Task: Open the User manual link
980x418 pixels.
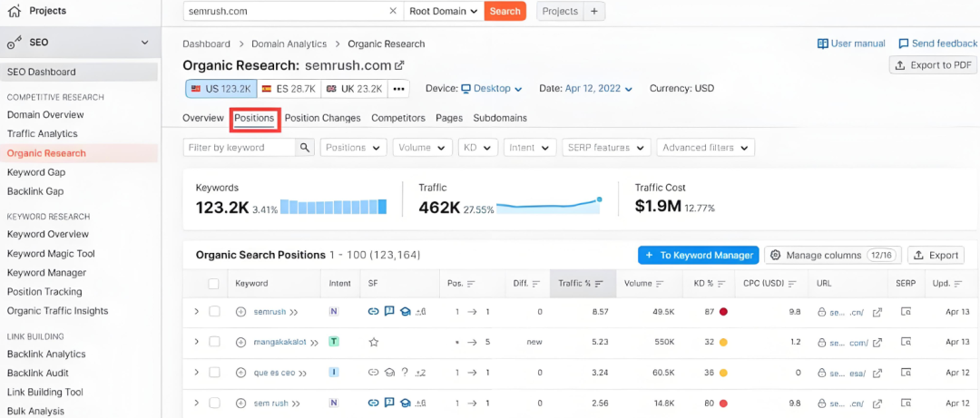Action: point(851,44)
